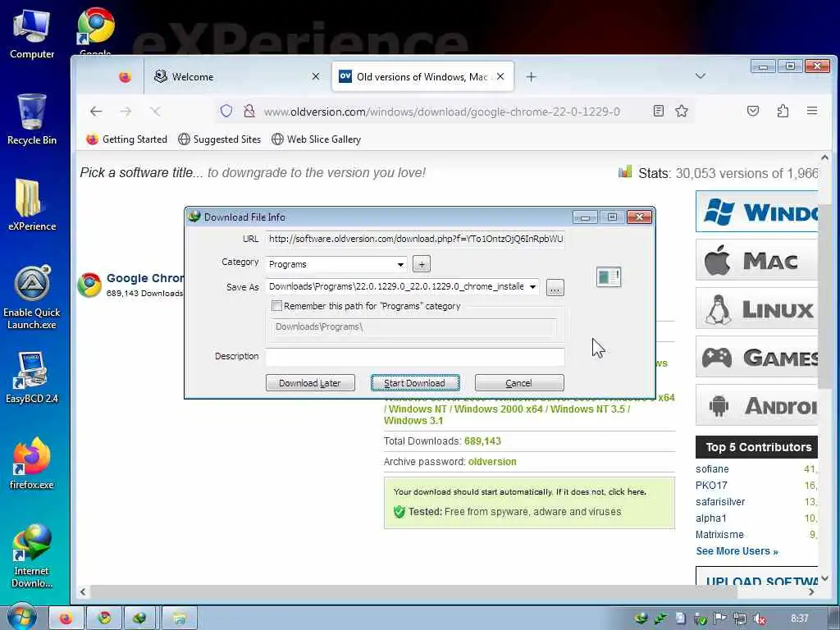
Task: Open Getting Started bookmark
Action: (127, 139)
